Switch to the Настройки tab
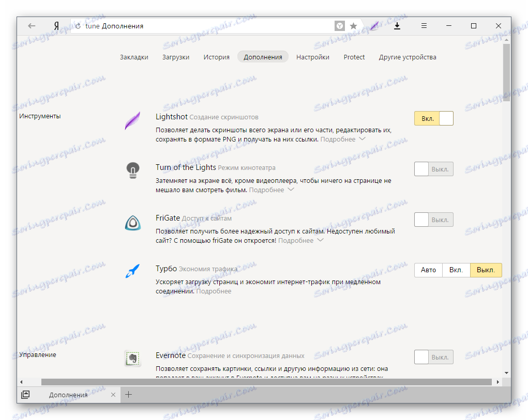Image resolution: width=528 pixels, height=420 pixels. coord(313,57)
